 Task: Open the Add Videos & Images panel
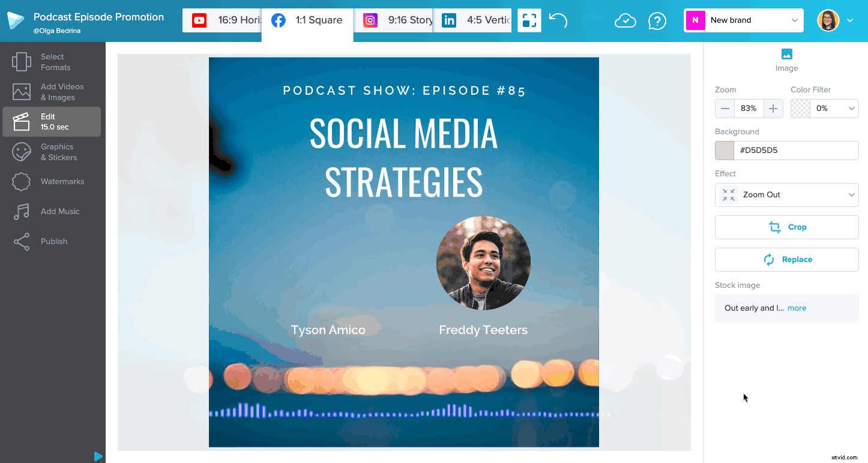pyautogui.click(x=52, y=92)
